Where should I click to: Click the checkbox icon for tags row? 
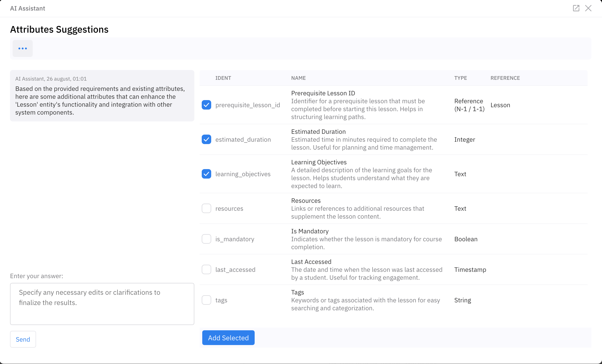206,300
